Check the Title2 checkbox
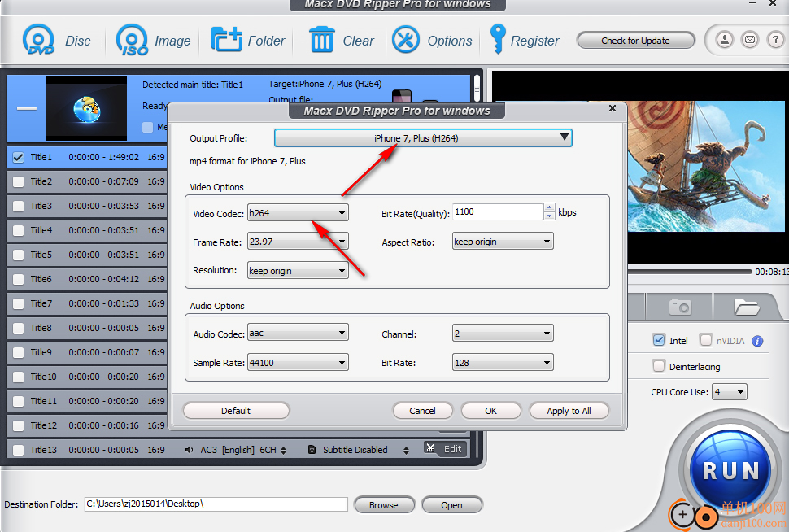 coord(18,181)
